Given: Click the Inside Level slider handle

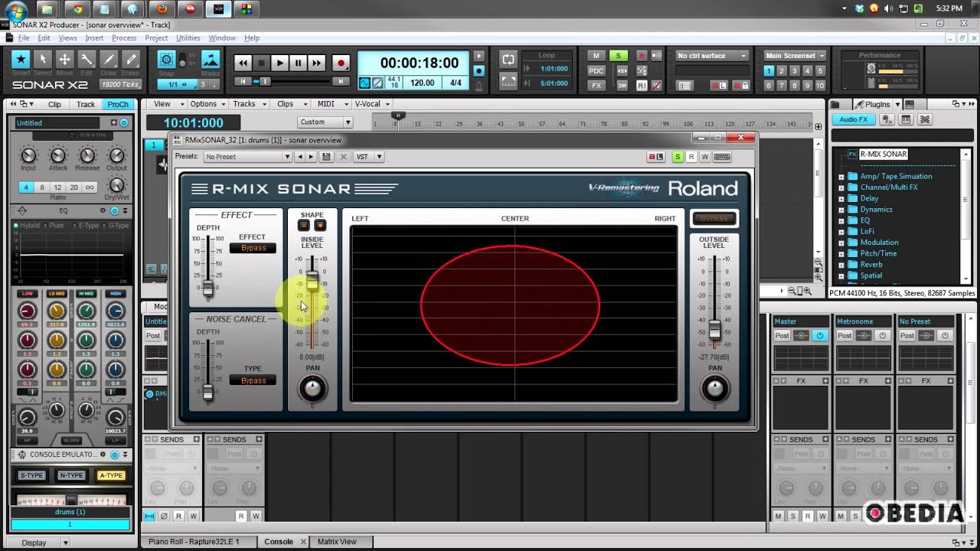Looking at the screenshot, I should [312, 281].
